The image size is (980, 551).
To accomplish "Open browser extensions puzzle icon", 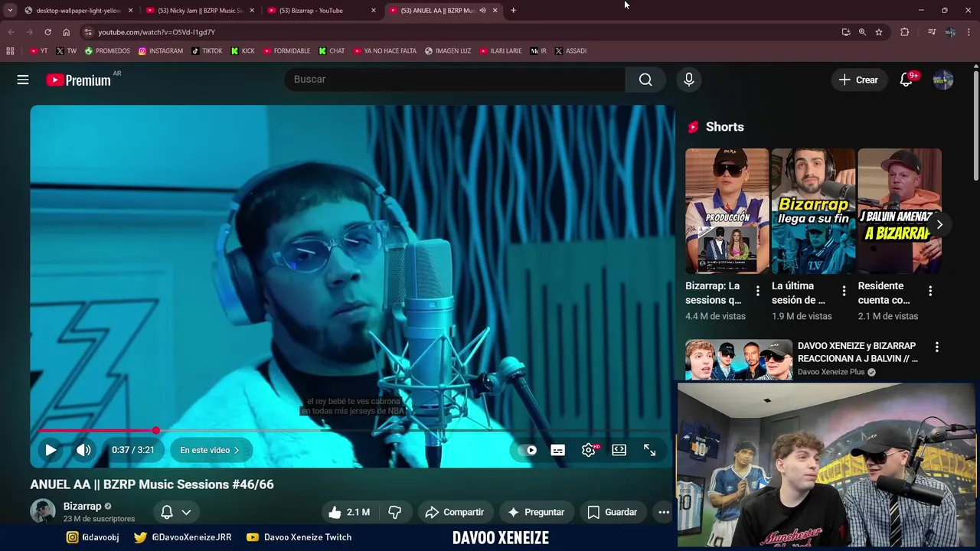I will (x=904, y=32).
